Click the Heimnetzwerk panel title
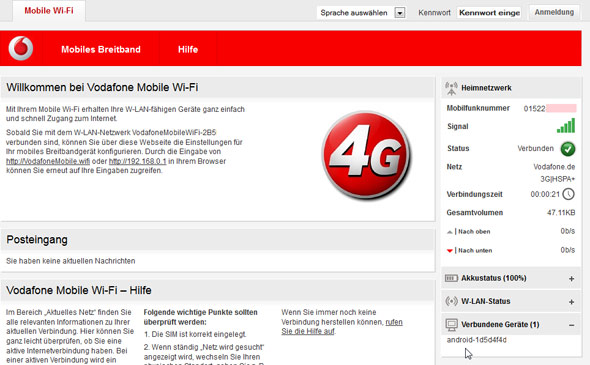The height and width of the screenshot is (365, 590). tap(486, 88)
